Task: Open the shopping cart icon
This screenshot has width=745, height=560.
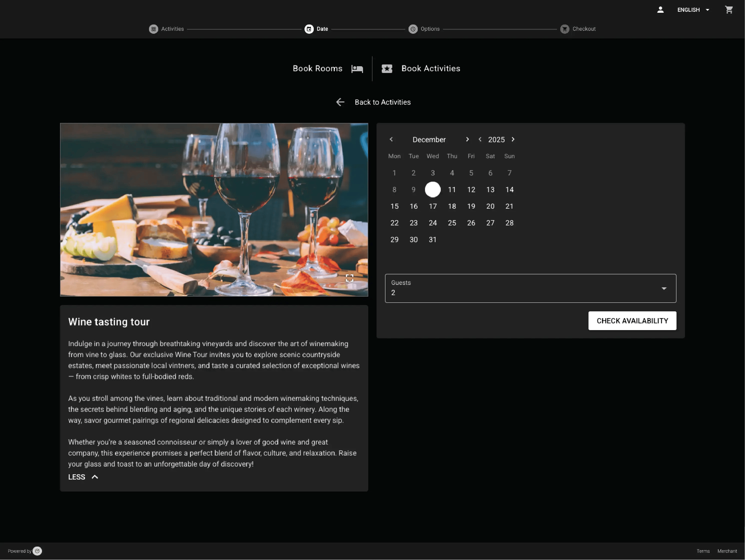Action: click(x=729, y=9)
